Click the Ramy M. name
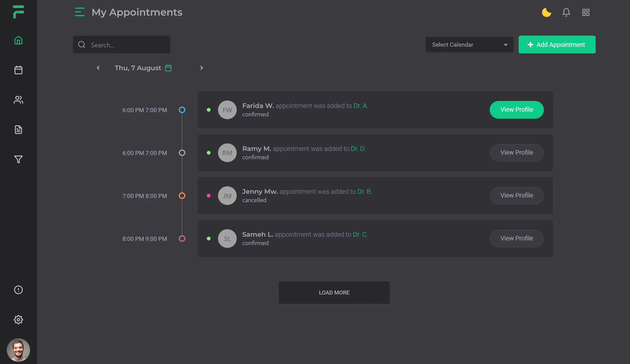This screenshot has width=630, height=364. click(257, 149)
